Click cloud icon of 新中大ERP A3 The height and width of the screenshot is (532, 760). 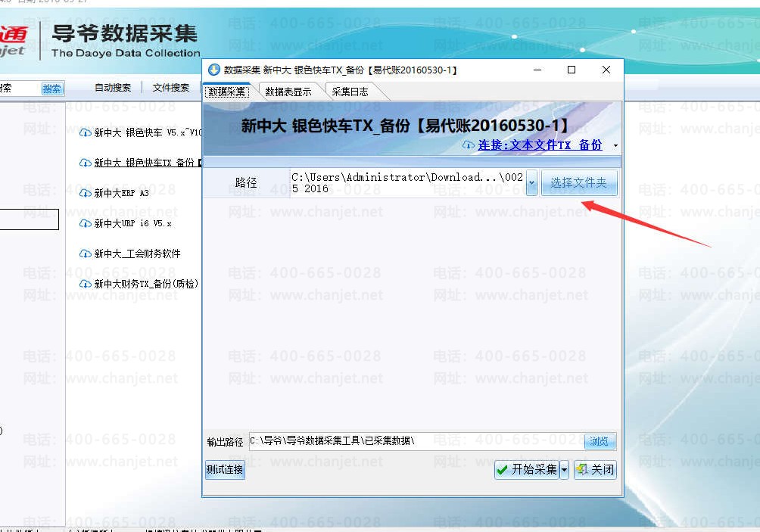(x=86, y=193)
